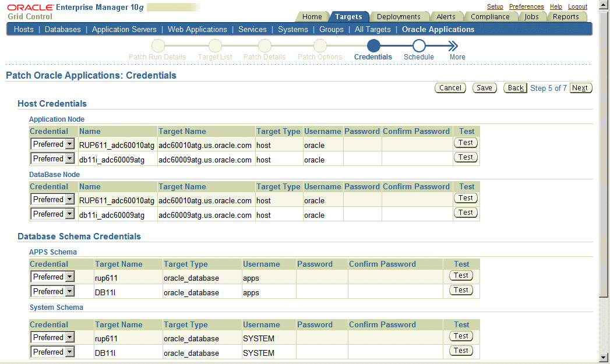The image size is (610, 364).
Task: Open the Systems subtab
Action: point(293,29)
